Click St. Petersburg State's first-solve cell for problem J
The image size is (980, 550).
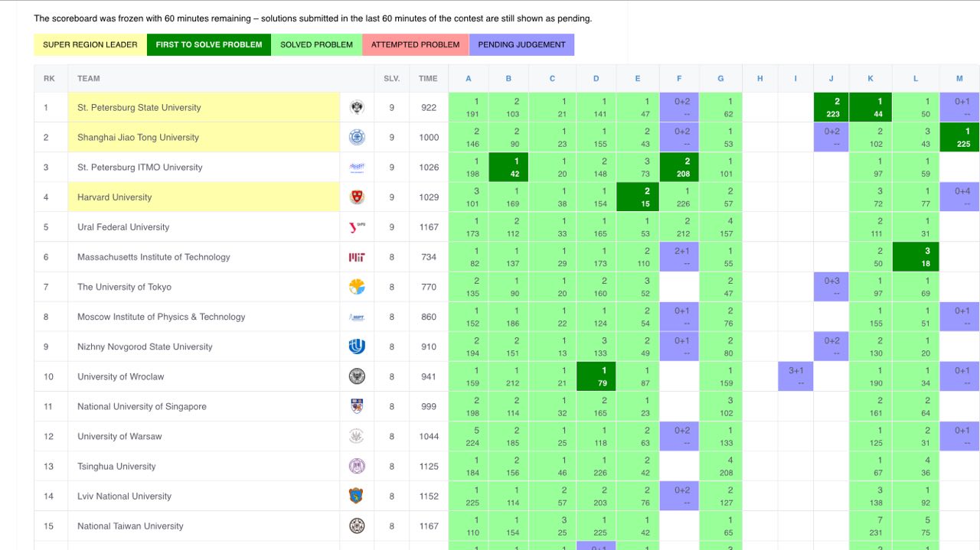pyautogui.click(x=832, y=108)
